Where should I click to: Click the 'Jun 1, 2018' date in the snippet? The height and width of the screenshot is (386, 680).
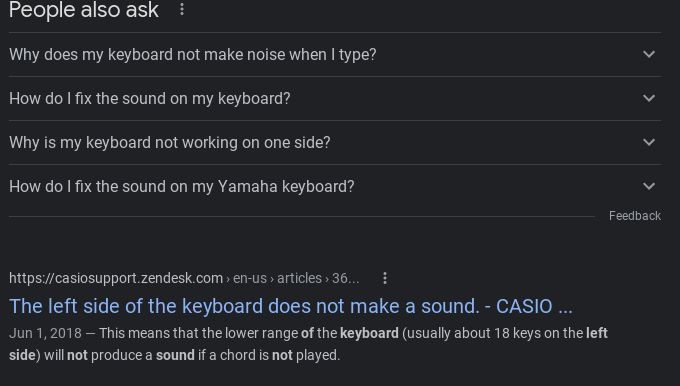pyautogui.click(x=45, y=333)
